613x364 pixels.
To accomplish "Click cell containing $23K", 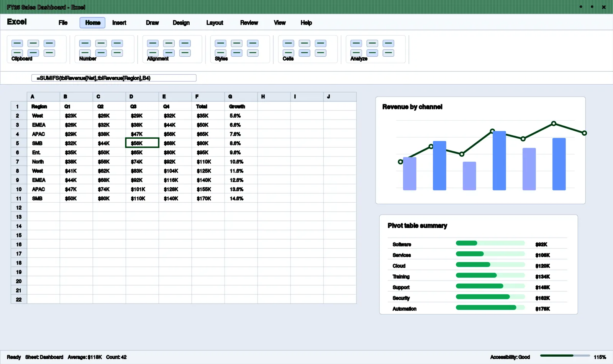I will click(x=76, y=116).
